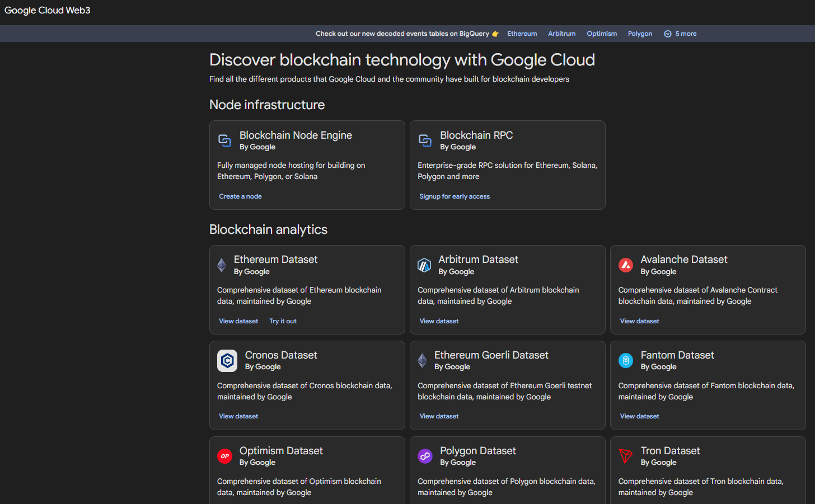The image size is (815, 504).
Task: Click the Ethereum Goerli Dataset logo
Action: tap(423, 361)
